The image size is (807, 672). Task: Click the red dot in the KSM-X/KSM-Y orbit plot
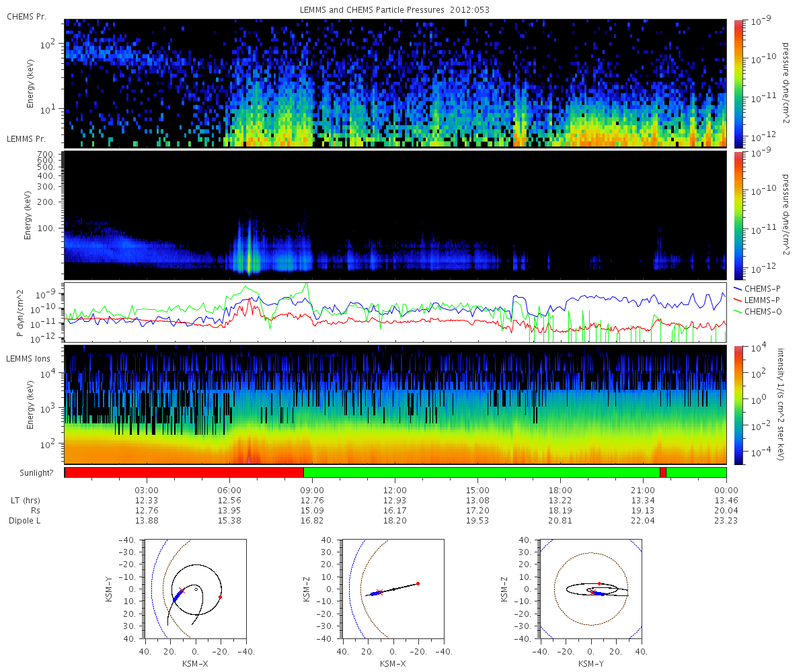click(x=220, y=597)
